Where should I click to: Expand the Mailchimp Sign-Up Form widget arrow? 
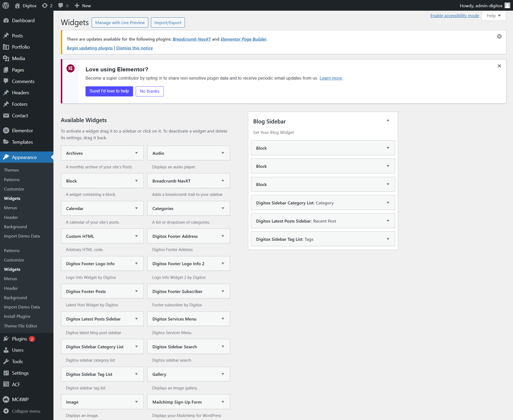point(223,402)
